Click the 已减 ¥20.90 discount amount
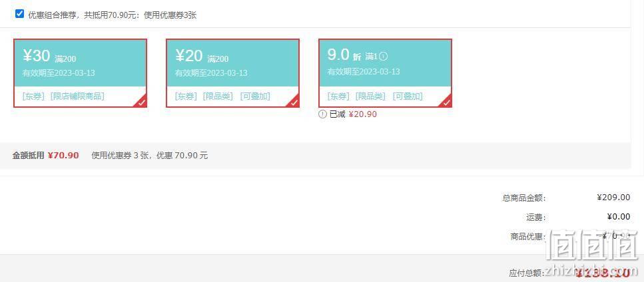Viewport: 644px width, 282px height. (x=363, y=114)
